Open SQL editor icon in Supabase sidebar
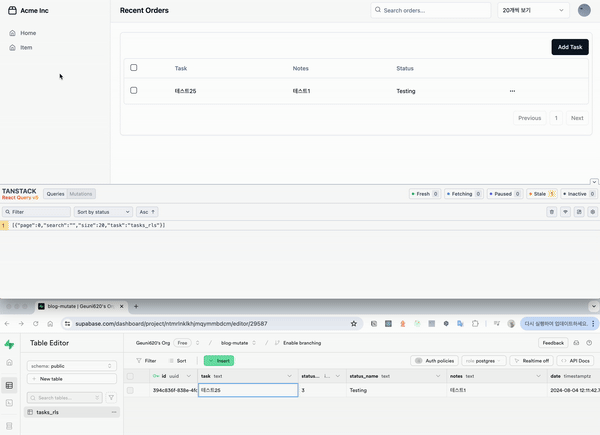The width and height of the screenshot is (600, 435). tap(10, 403)
